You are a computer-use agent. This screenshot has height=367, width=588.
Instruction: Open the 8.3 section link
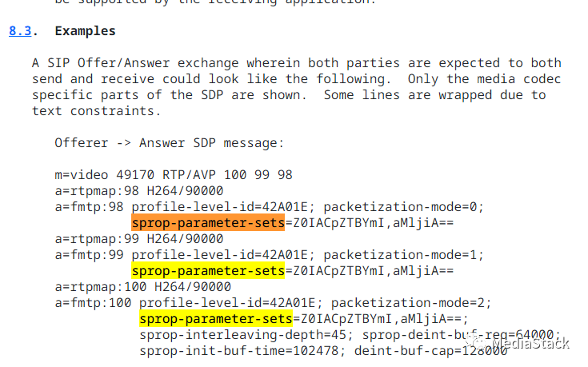(x=21, y=31)
